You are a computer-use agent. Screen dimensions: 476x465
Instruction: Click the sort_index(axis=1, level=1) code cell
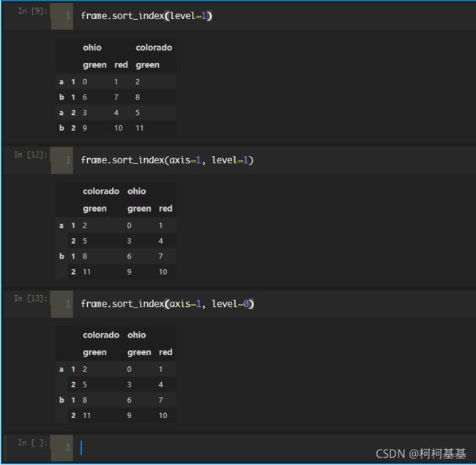click(167, 160)
